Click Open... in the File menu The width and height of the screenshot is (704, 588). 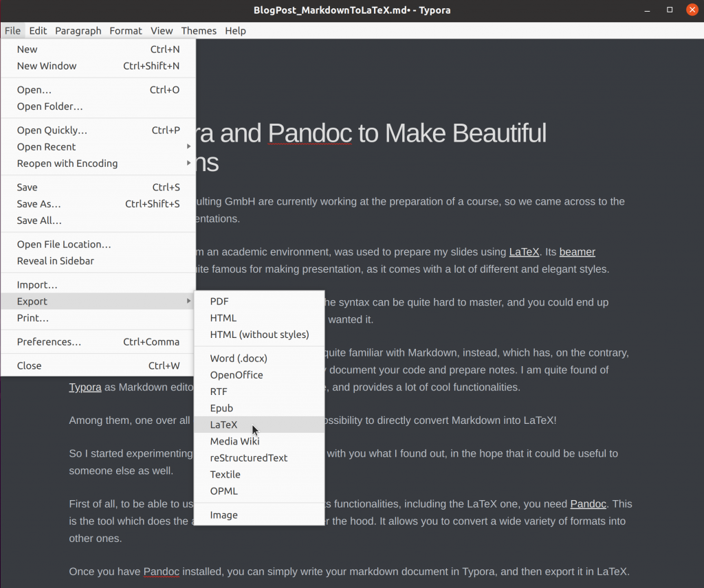coord(98,90)
